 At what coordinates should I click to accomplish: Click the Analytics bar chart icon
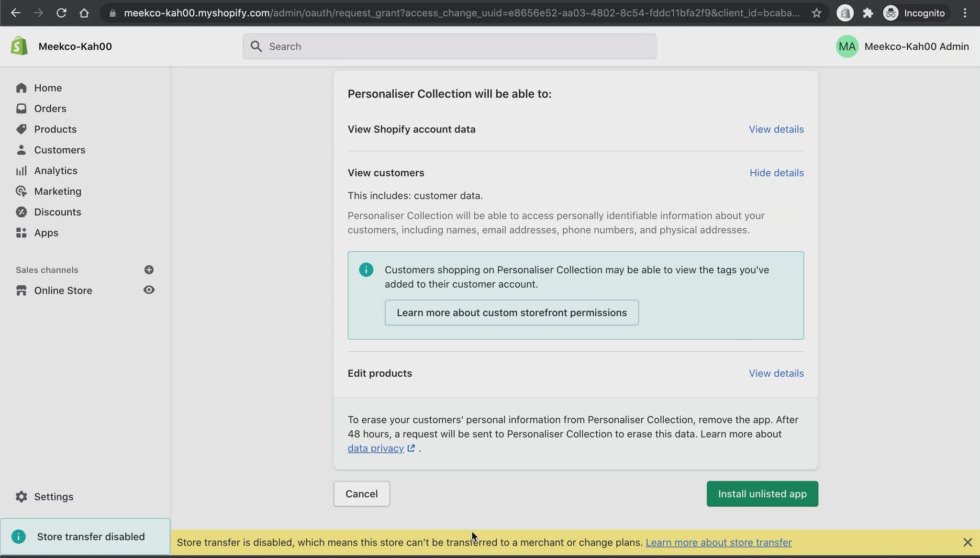[21, 170]
